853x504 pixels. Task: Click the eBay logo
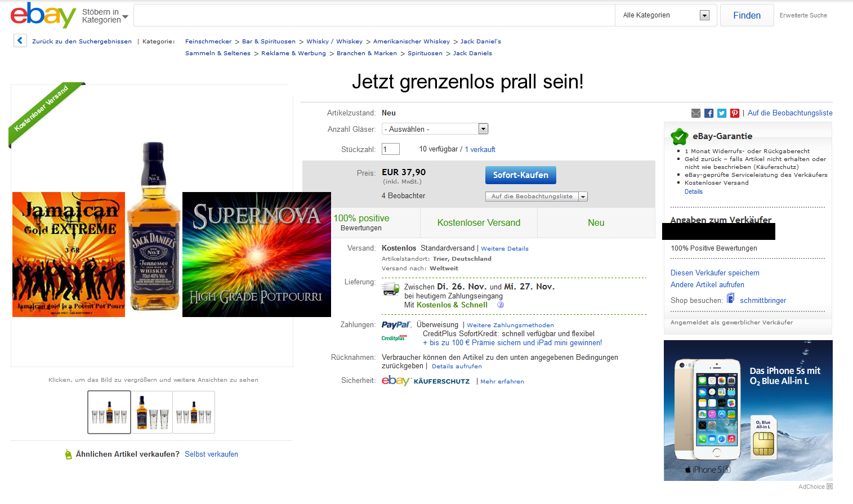pyautogui.click(x=43, y=15)
